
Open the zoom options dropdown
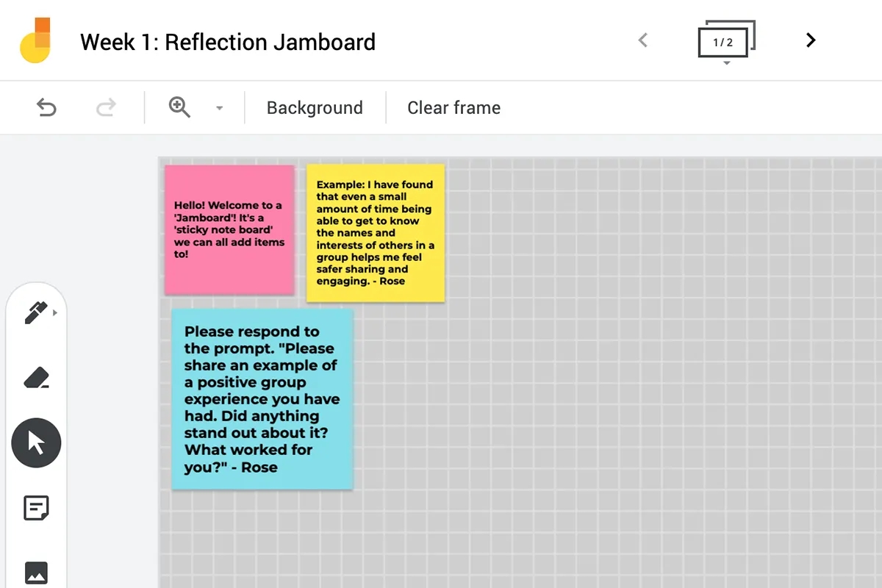[x=219, y=107]
